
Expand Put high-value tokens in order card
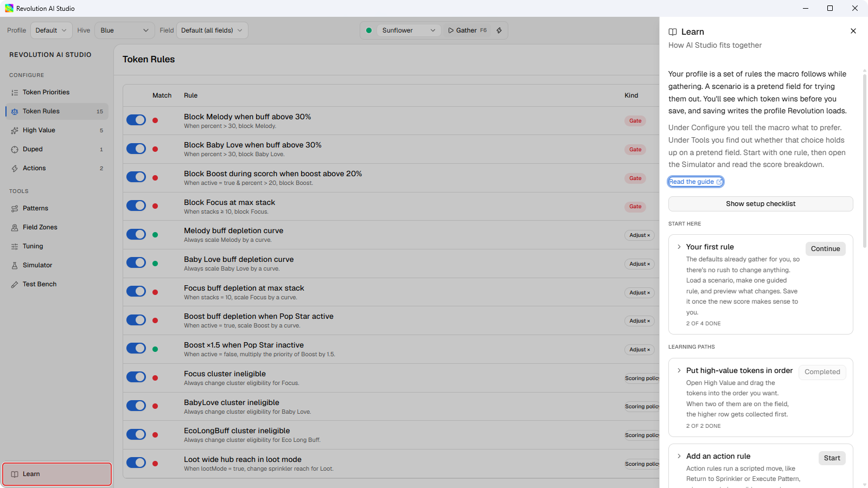pos(679,370)
